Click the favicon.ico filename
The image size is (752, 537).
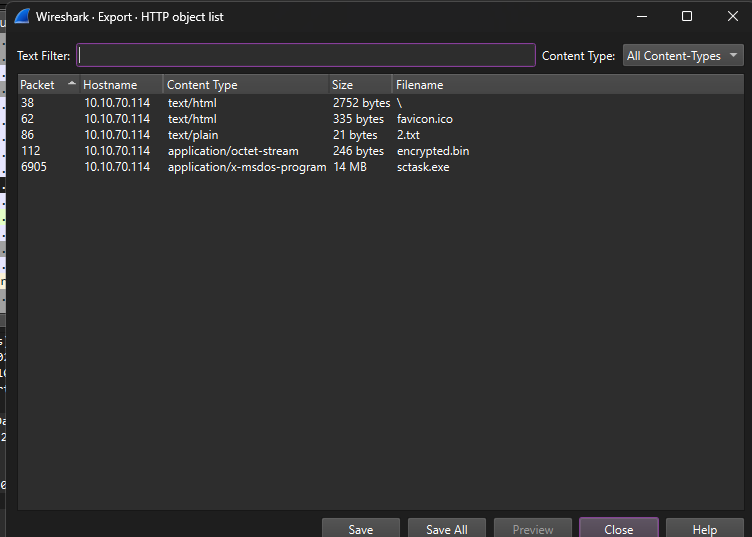pos(424,119)
